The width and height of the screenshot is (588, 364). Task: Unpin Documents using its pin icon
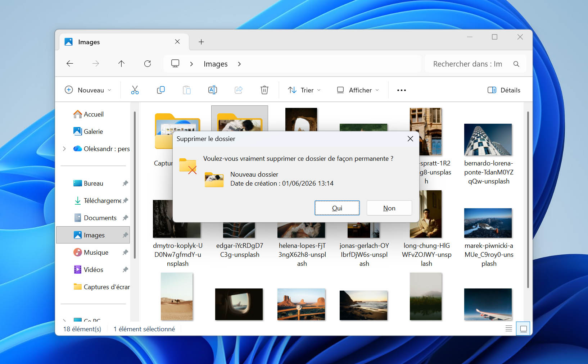(x=125, y=218)
